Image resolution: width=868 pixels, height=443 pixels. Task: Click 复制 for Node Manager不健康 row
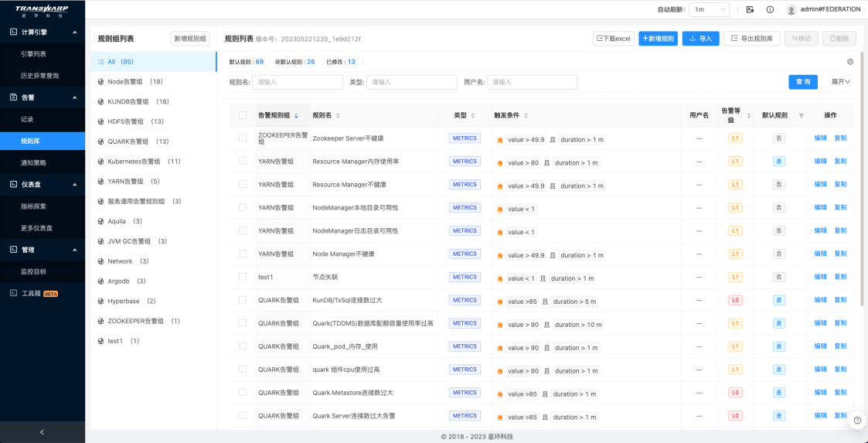pos(840,254)
